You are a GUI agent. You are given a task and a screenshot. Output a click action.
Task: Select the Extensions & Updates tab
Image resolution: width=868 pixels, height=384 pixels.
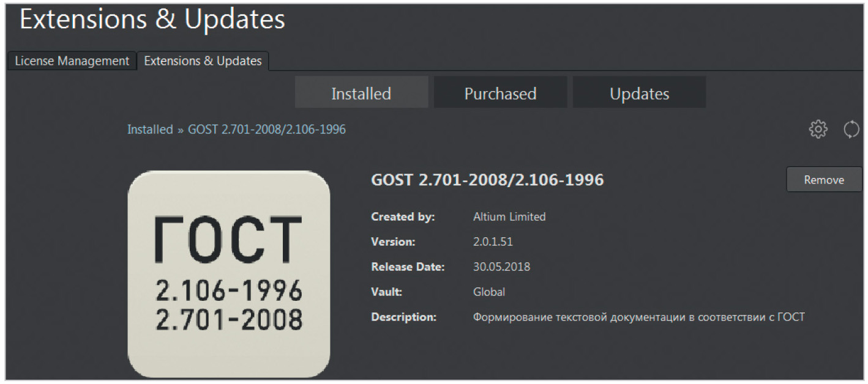click(x=203, y=61)
